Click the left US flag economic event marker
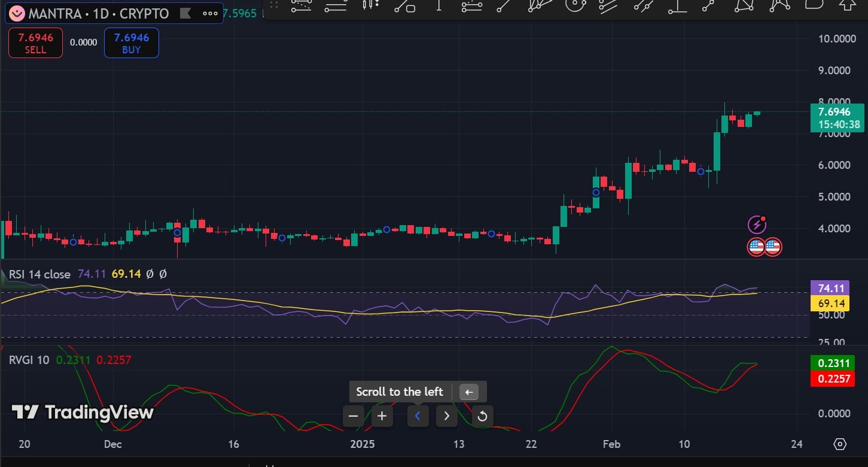The height and width of the screenshot is (467, 868). (756, 246)
